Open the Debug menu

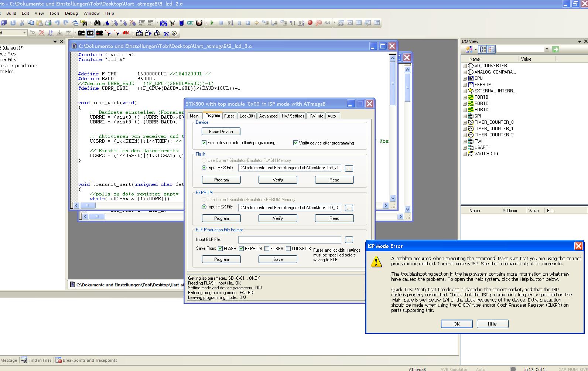(x=71, y=13)
